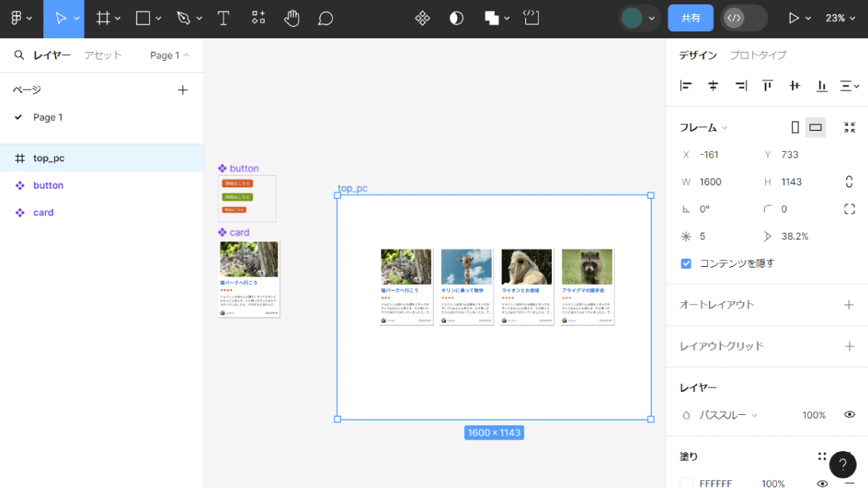Search layers with magnifier icon
This screenshot has width=868, height=488.
click(x=19, y=55)
